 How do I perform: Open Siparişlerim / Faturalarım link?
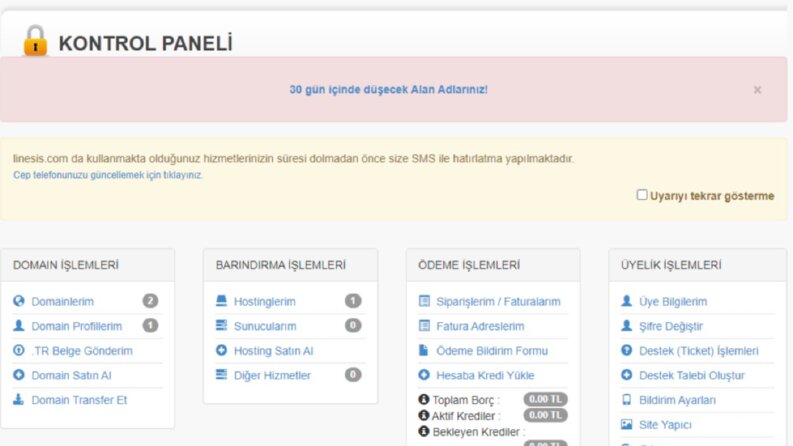tap(498, 301)
